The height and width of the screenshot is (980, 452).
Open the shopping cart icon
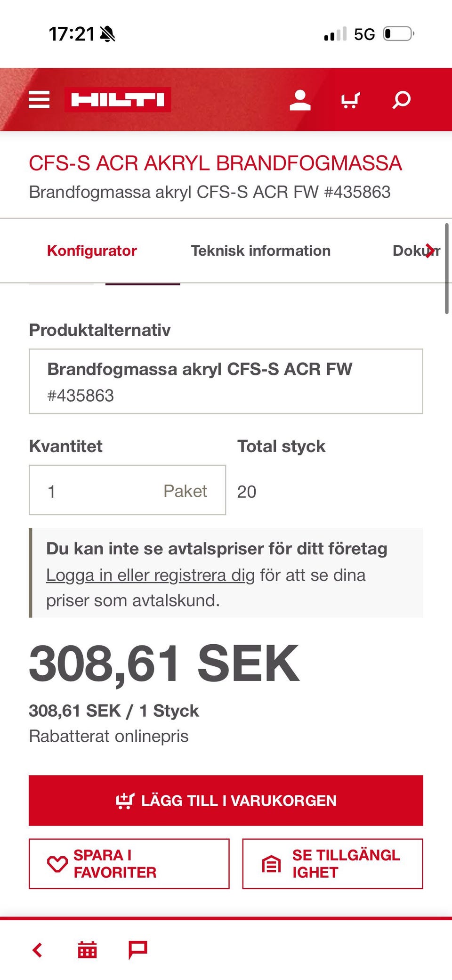(350, 100)
